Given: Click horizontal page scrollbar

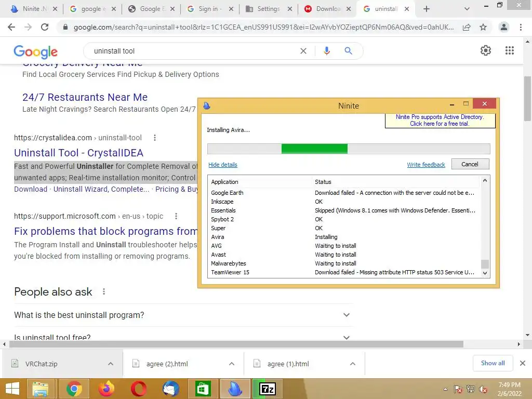Looking at the screenshot, I should [236, 344].
